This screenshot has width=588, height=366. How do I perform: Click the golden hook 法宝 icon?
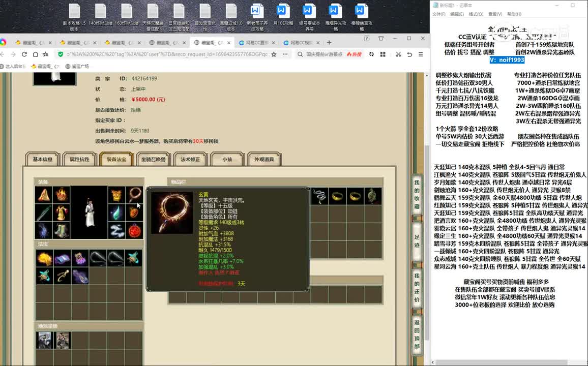(62, 276)
